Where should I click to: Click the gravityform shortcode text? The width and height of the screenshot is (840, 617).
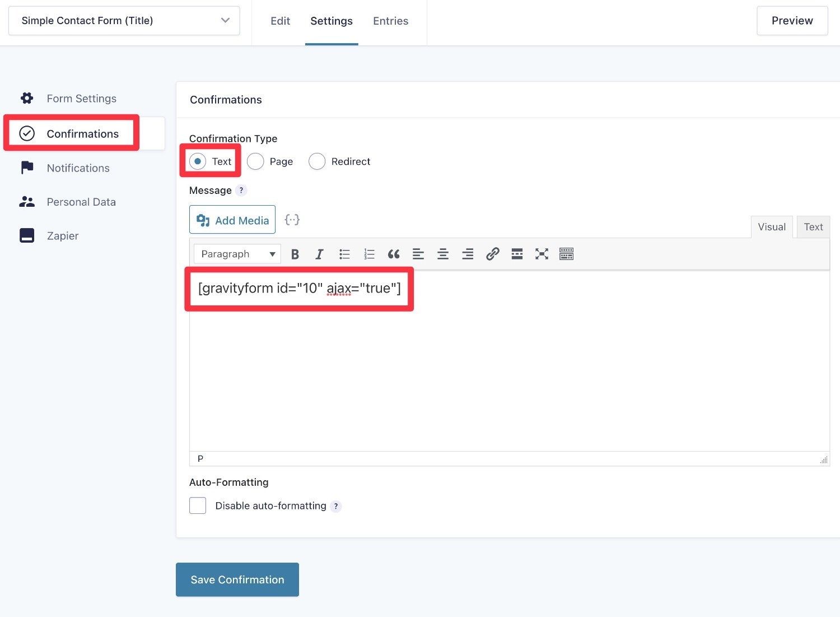click(x=300, y=288)
